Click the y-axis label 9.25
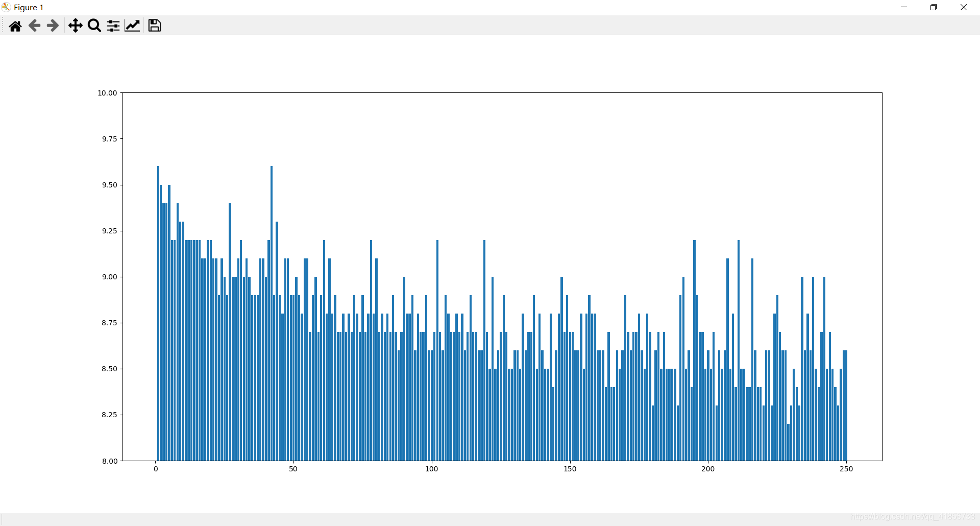This screenshot has width=980, height=526. 109,231
